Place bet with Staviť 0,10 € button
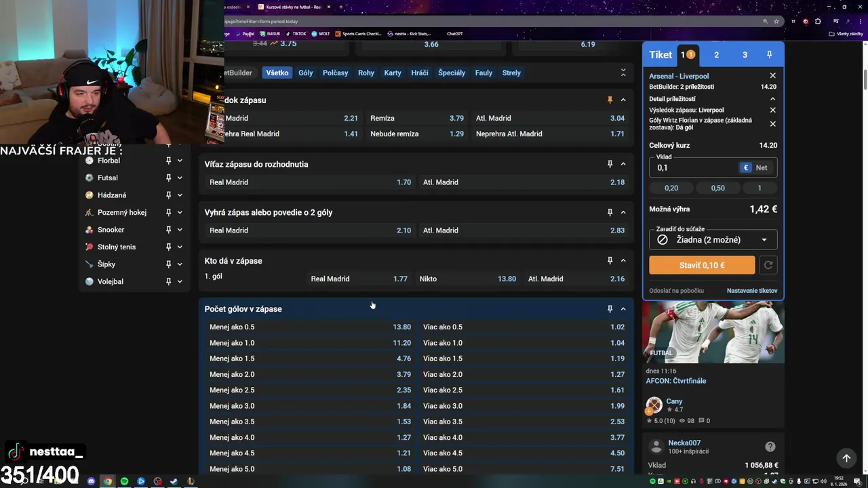The width and height of the screenshot is (868, 488). (702, 265)
